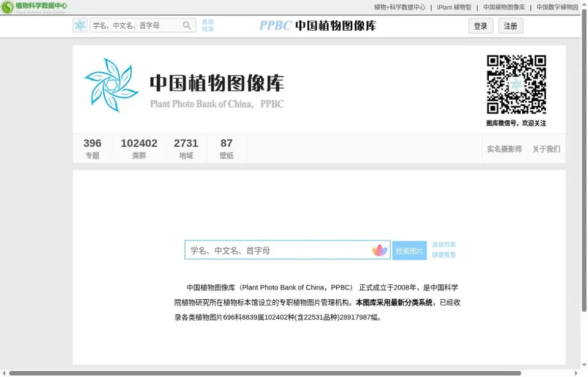
Task: Click the lotus flower icon in main search box
Action: coord(380,250)
